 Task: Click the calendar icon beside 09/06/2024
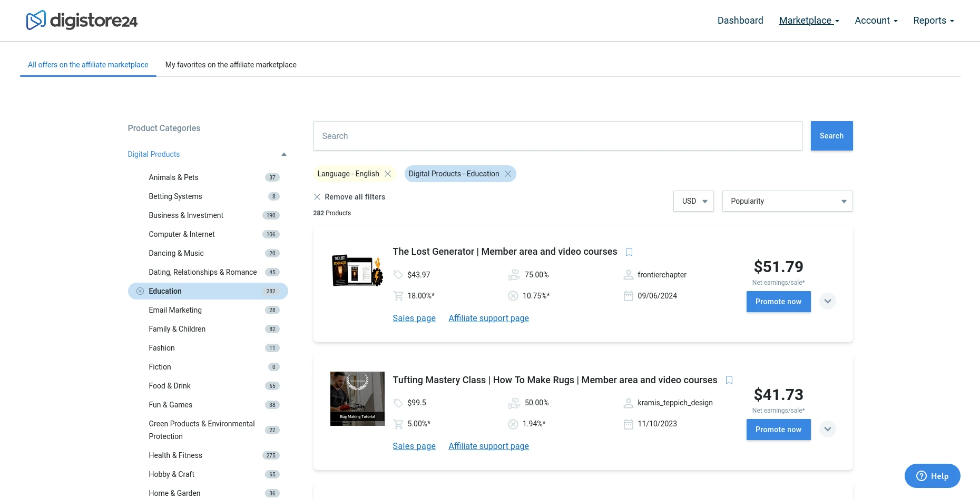tap(628, 295)
